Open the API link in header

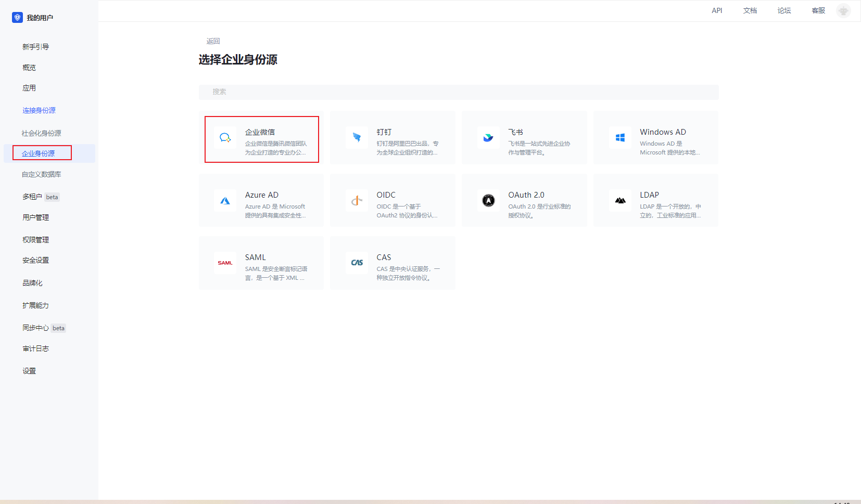point(717,10)
